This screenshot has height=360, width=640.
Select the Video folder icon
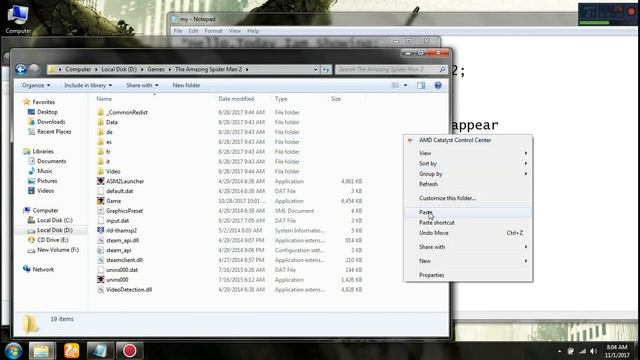[101, 171]
